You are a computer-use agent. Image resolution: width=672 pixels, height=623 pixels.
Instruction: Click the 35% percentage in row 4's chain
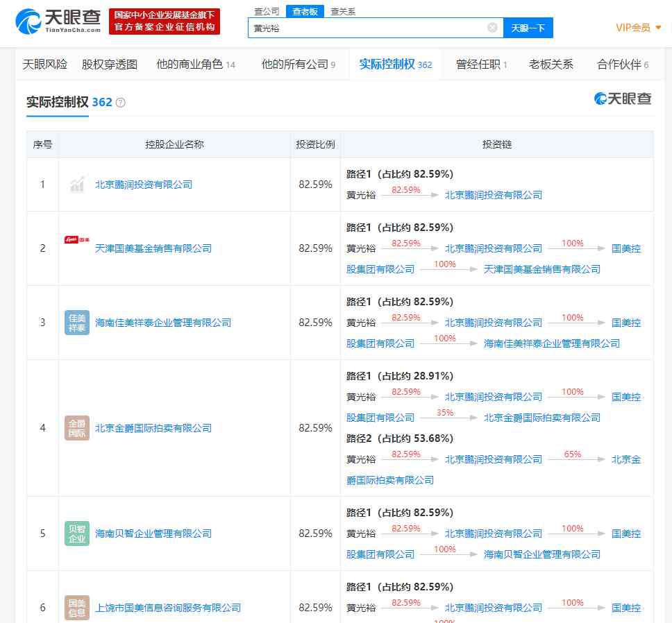tap(445, 412)
